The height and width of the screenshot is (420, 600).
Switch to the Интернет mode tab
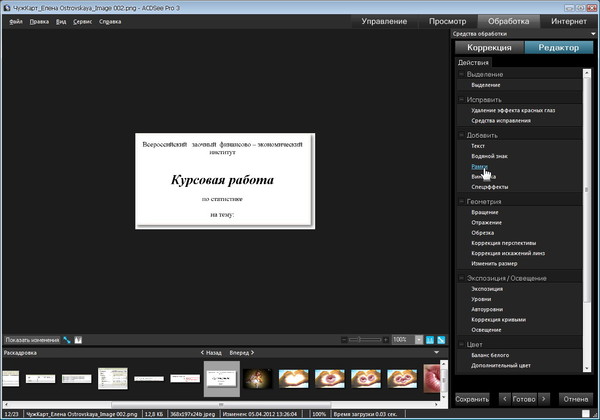569,21
